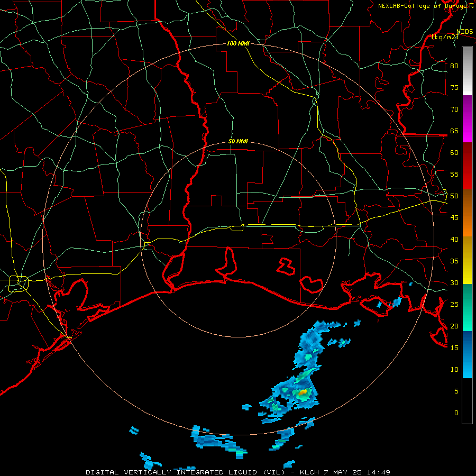Click the white-gray segment of the color bar
This screenshot has width=476, height=476.
(467, 71)
